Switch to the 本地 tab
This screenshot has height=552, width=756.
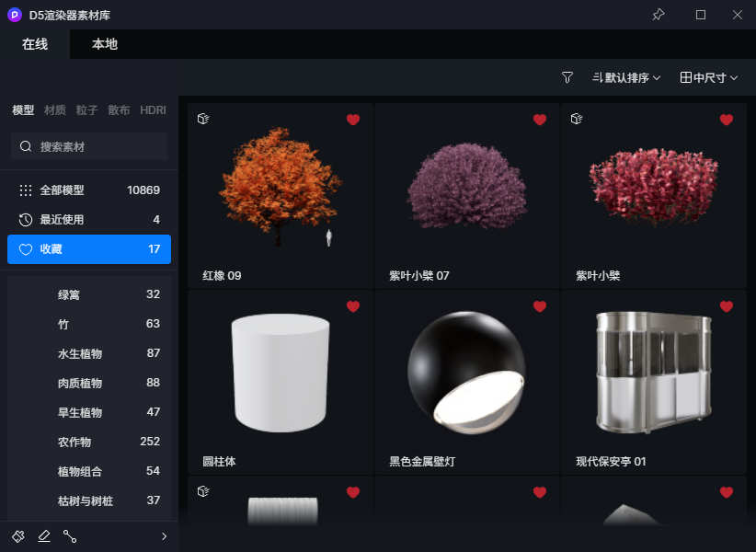[105, 44]
